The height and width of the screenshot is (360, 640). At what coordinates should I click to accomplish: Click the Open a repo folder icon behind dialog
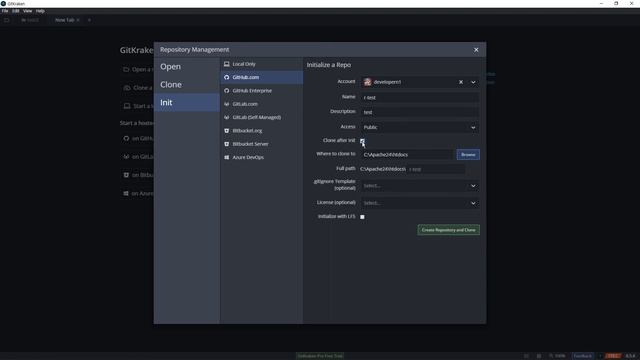(127, 69)
